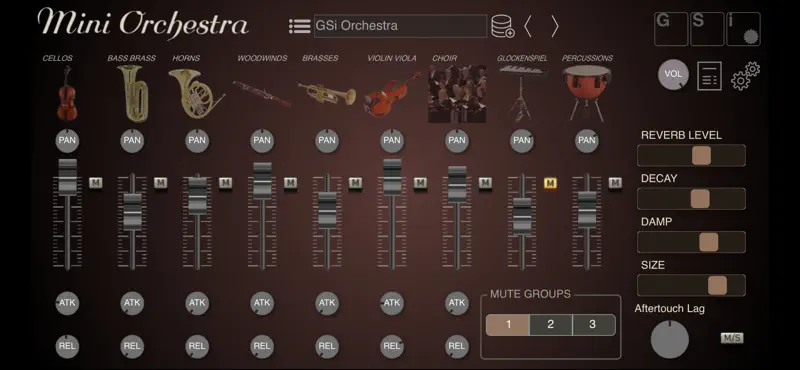Click the Decay slider handle
The height and width of the screenshot is (370, 800).
pyautogui.click(x=700, y=199)
